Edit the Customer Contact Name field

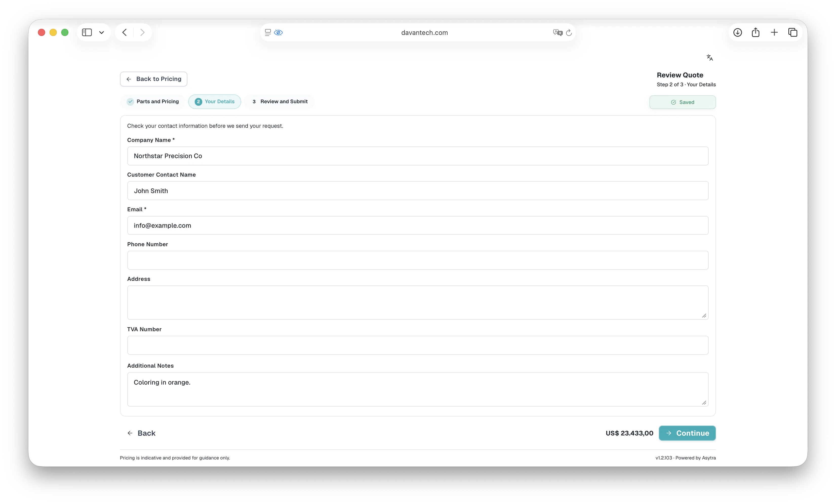tap(418, 191)
